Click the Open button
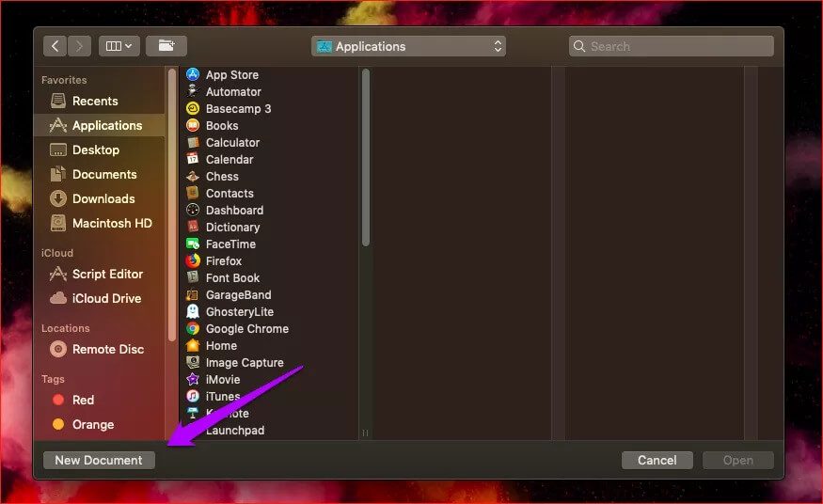This screenshot has height=504, width=823. pos(738,460)
